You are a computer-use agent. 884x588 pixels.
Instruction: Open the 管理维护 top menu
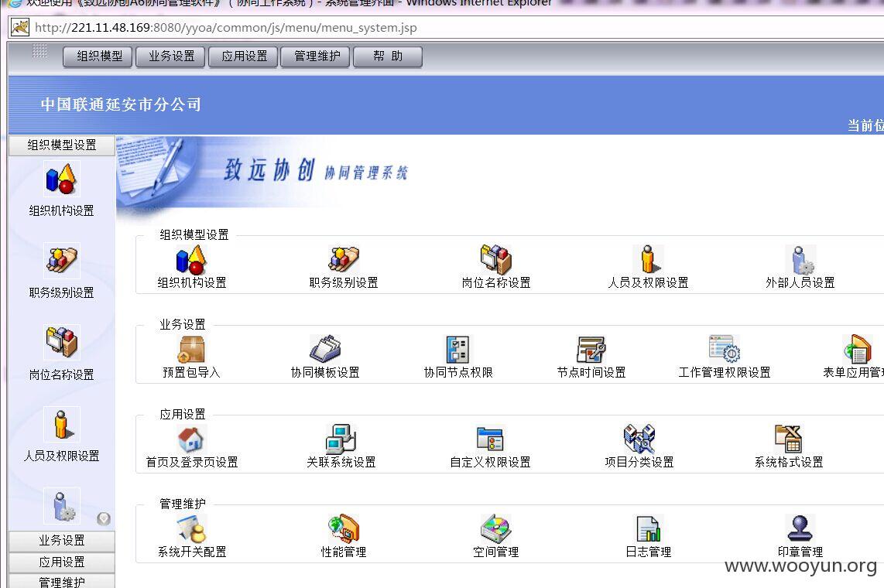[x=316, y=56]
